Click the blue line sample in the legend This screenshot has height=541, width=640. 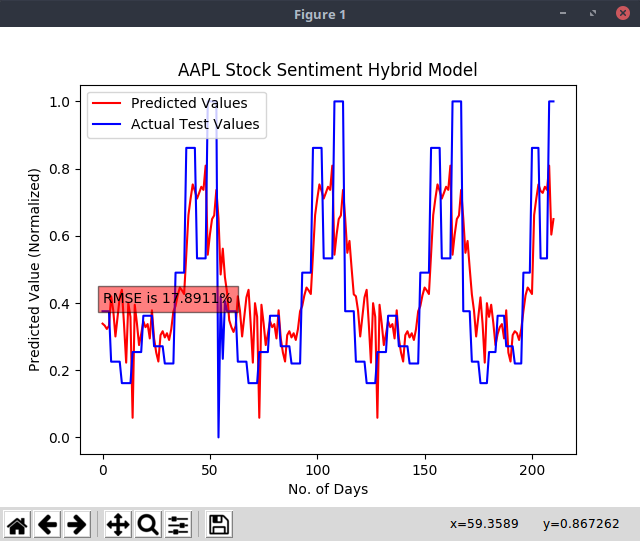click(106, 124)
